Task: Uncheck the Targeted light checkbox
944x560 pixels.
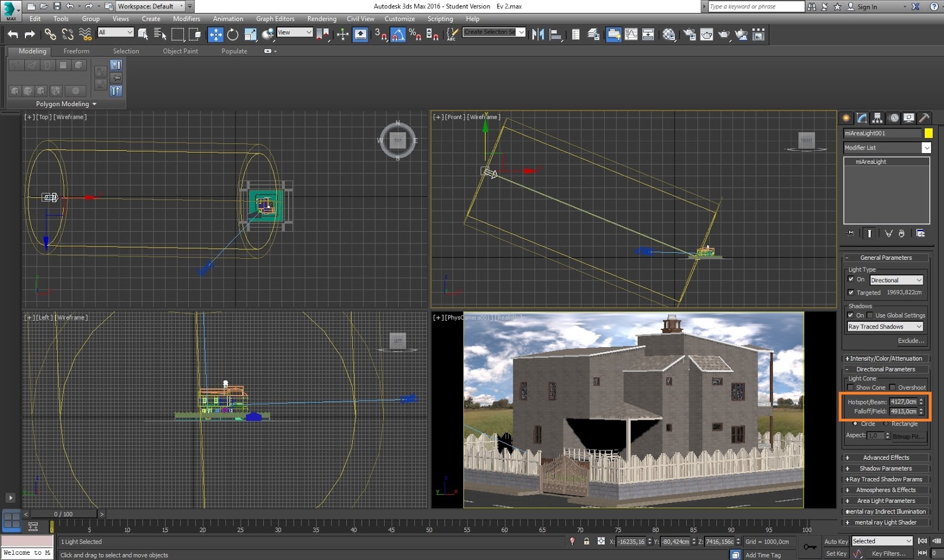Action: pyautogui.click(x=851, y=292)
